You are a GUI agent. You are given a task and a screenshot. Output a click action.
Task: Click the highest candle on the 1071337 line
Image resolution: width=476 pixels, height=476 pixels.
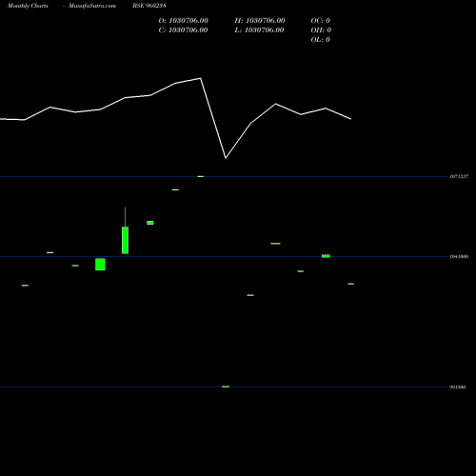[x=201, y=176]
